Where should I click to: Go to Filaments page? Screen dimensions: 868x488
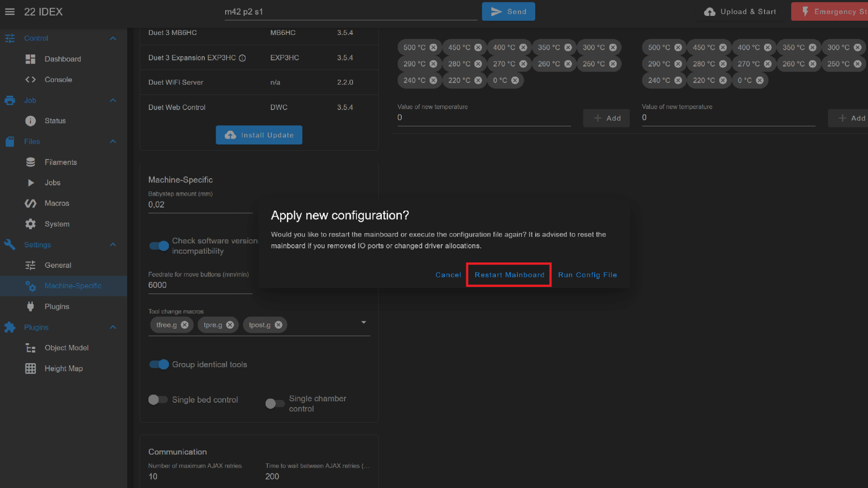pyautogui.click(x=64, y=162)
